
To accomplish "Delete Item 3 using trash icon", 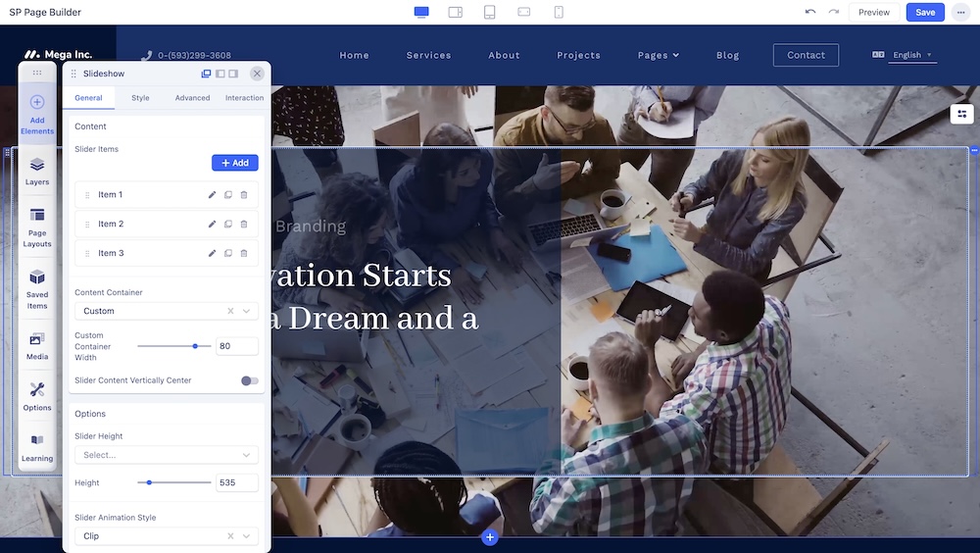I will pos(244,254).
